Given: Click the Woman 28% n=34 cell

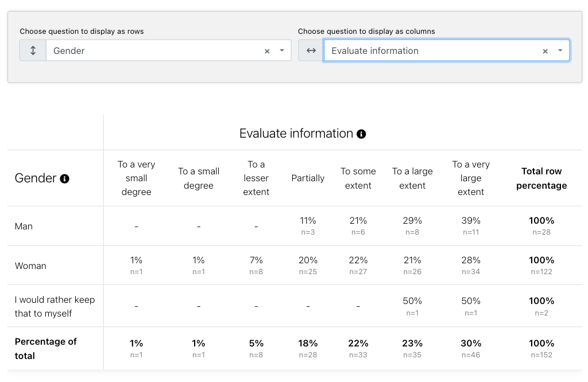Looking at the screenshot, I should tap(471, 266).
